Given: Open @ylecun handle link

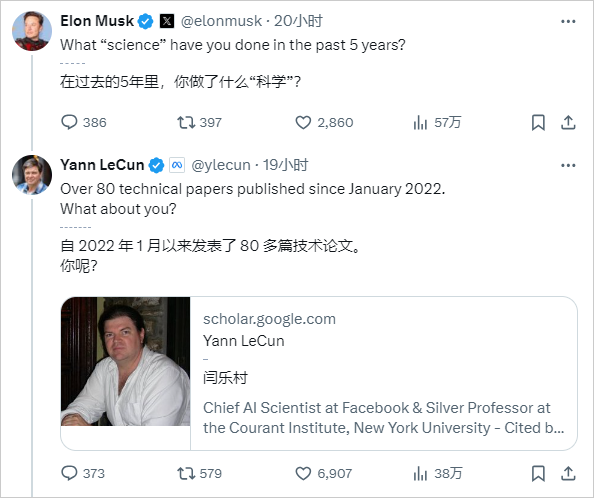Looking at the screenshot, I should point(221,165).
